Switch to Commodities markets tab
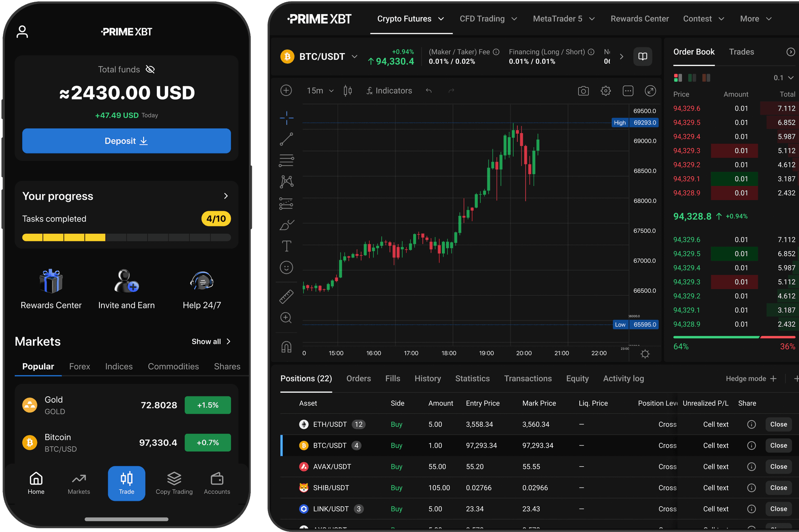799x532 pixels. pos(173,366)
